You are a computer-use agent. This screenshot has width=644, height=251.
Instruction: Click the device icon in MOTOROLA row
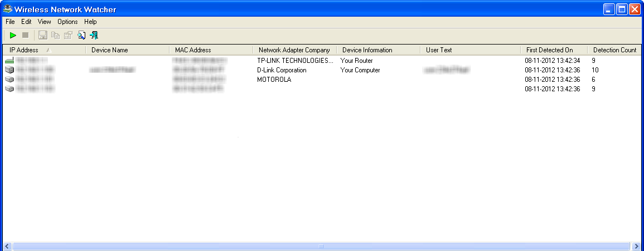[x=9, y=80]
